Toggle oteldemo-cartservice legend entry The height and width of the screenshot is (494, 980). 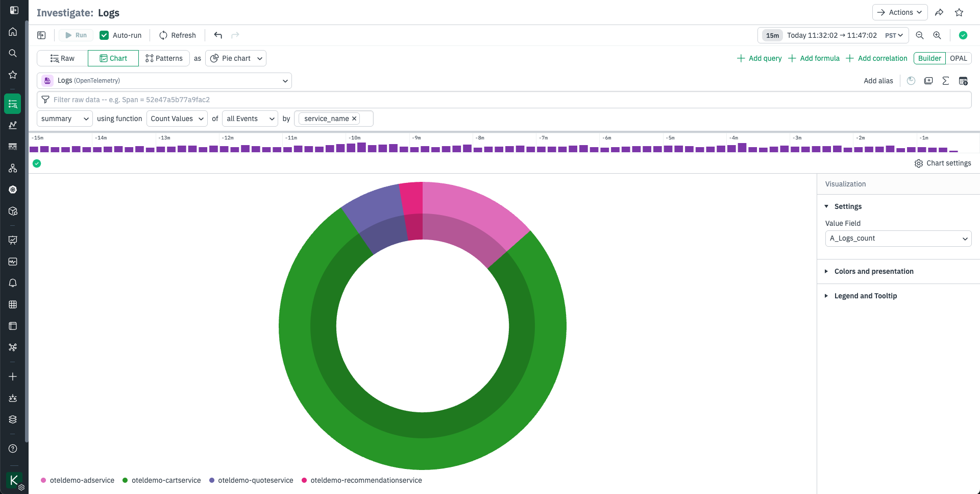pos(162,480)
